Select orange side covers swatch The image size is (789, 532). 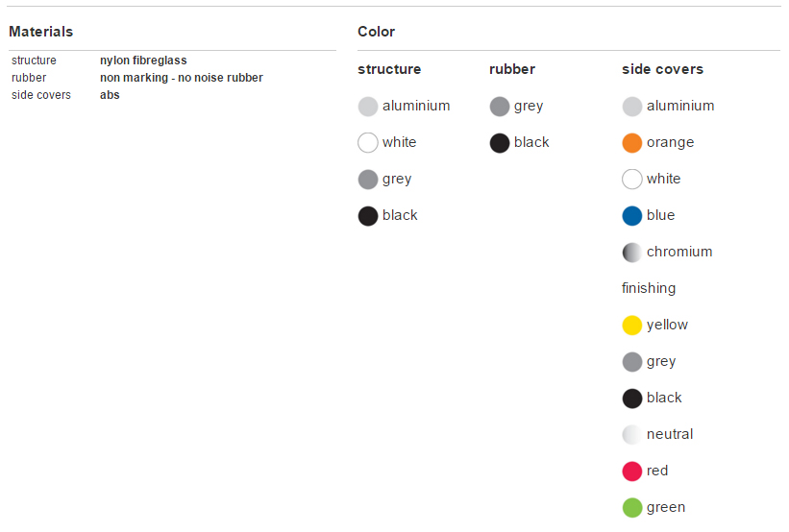coord(632,143)
